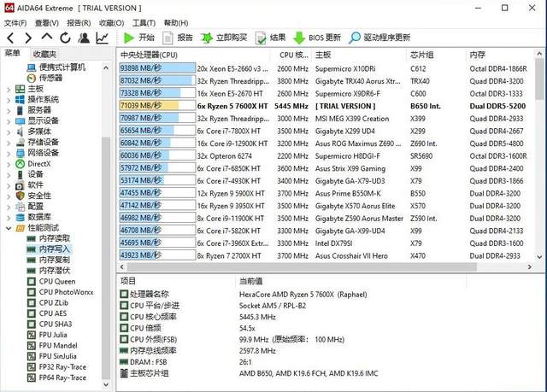Viewport: 547px width, 392px height.
Task: Select the 数据库 database icon item
Action: point(21,217)
